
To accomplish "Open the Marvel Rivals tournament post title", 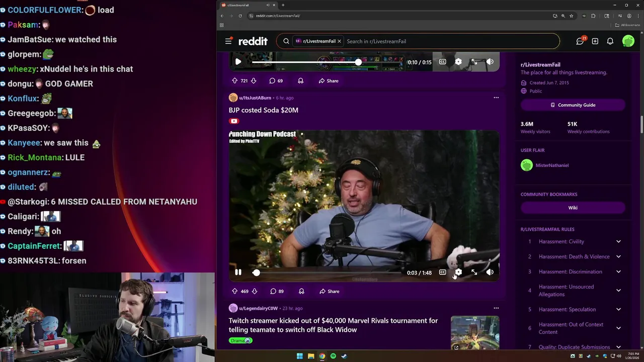I will pos(333,325).
